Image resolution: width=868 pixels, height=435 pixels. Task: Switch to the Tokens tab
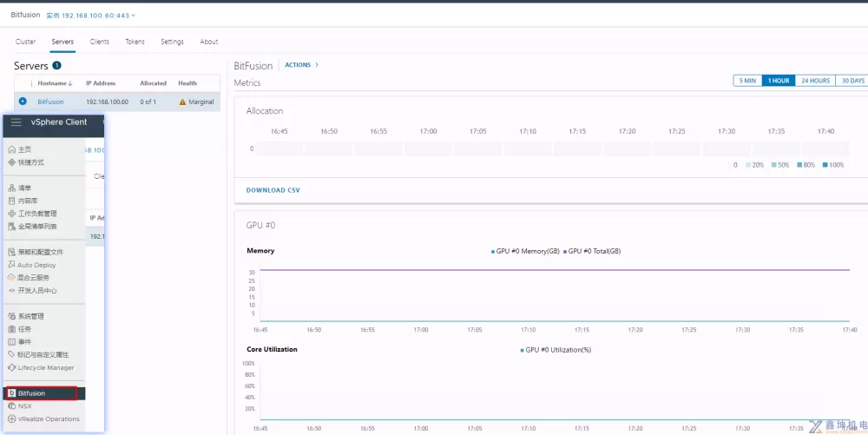point(135,42)
